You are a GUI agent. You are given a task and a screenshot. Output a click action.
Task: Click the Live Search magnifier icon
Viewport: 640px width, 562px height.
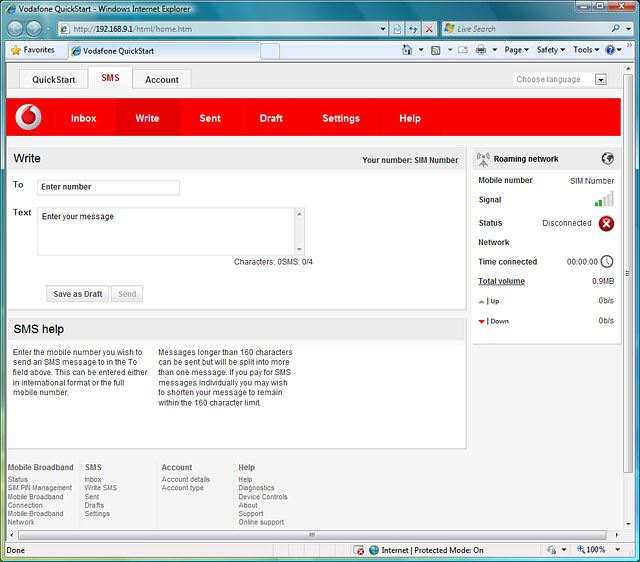[x=616, y=29]
